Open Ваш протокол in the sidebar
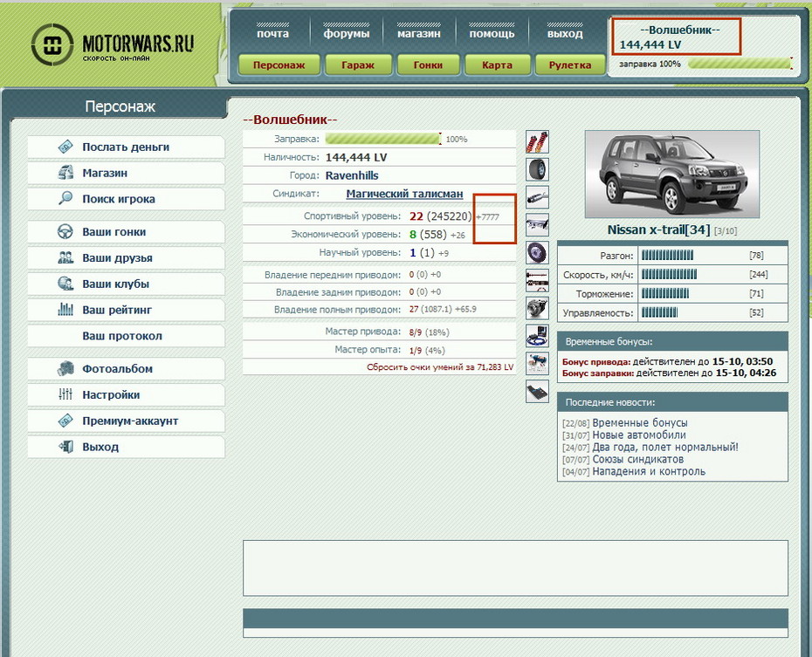The image size is (812, 657). click(127, 336)
